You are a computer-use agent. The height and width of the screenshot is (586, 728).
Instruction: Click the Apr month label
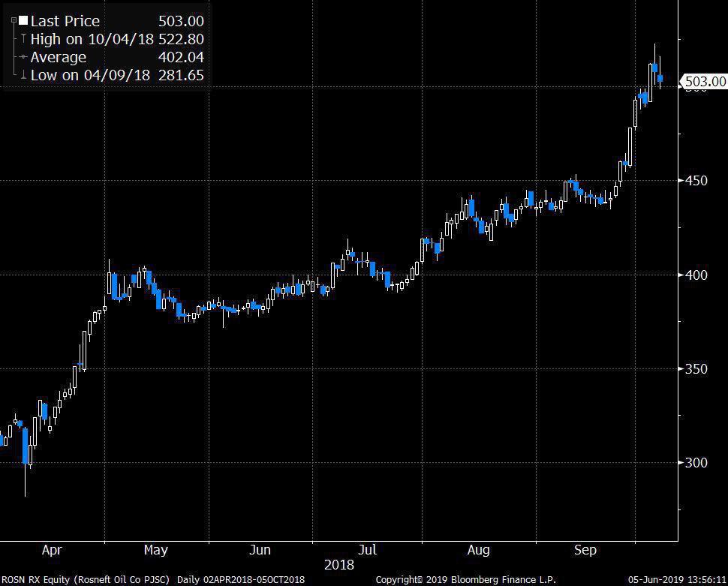click(52, 550)
